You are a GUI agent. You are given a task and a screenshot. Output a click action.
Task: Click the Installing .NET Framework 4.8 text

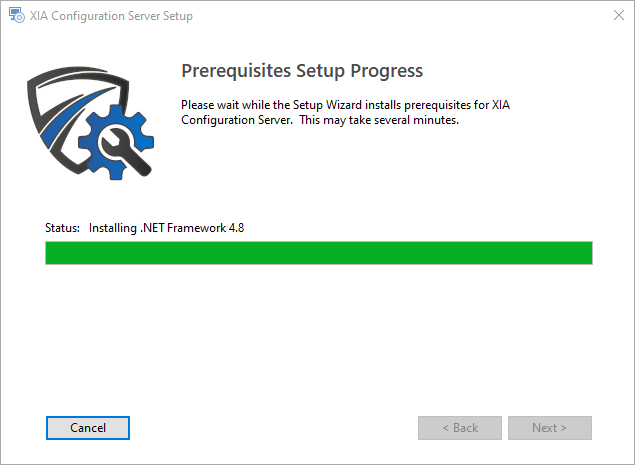tap(166, 228)
